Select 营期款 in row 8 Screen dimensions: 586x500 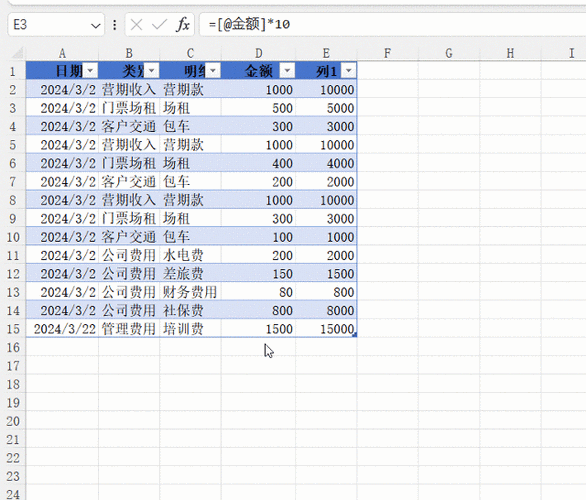190,200
